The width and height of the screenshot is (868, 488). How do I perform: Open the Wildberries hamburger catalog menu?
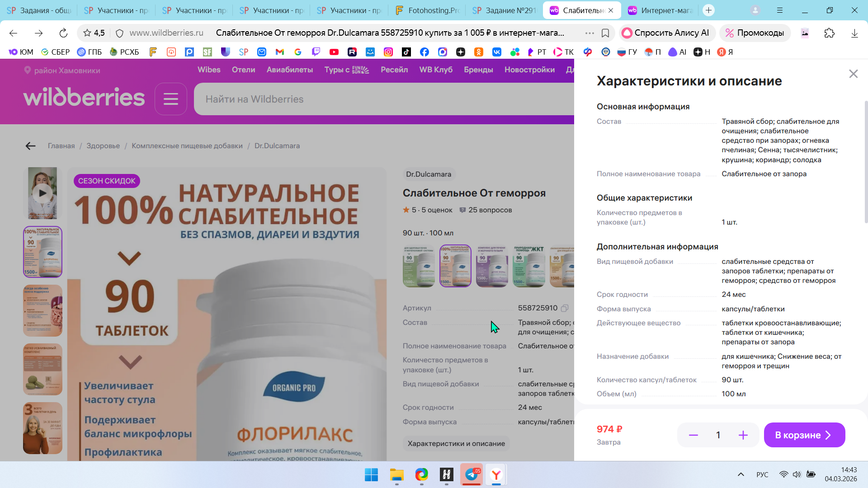170,99
